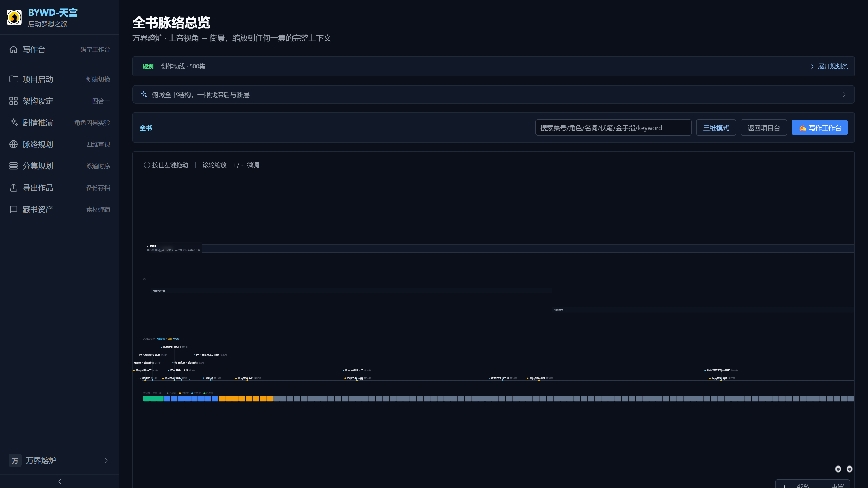Expand 展开规划条
Image resolution: width=868 pixels, height=488 pixels.
click(829, 66)
